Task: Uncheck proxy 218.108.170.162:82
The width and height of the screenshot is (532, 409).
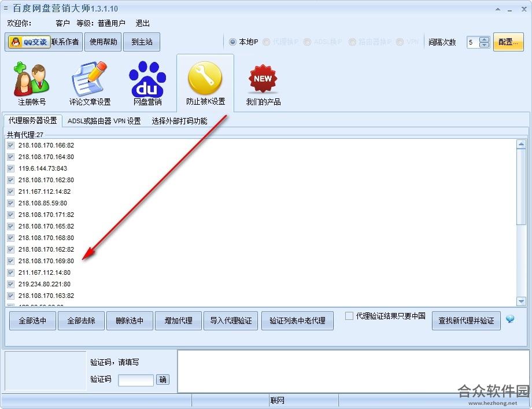Action: point(11,249)
